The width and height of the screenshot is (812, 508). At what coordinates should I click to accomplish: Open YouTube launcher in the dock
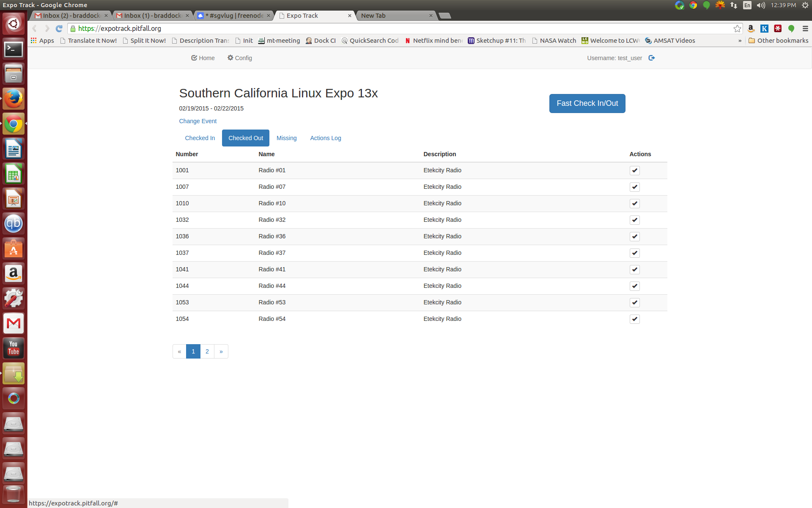coord(14,348)
